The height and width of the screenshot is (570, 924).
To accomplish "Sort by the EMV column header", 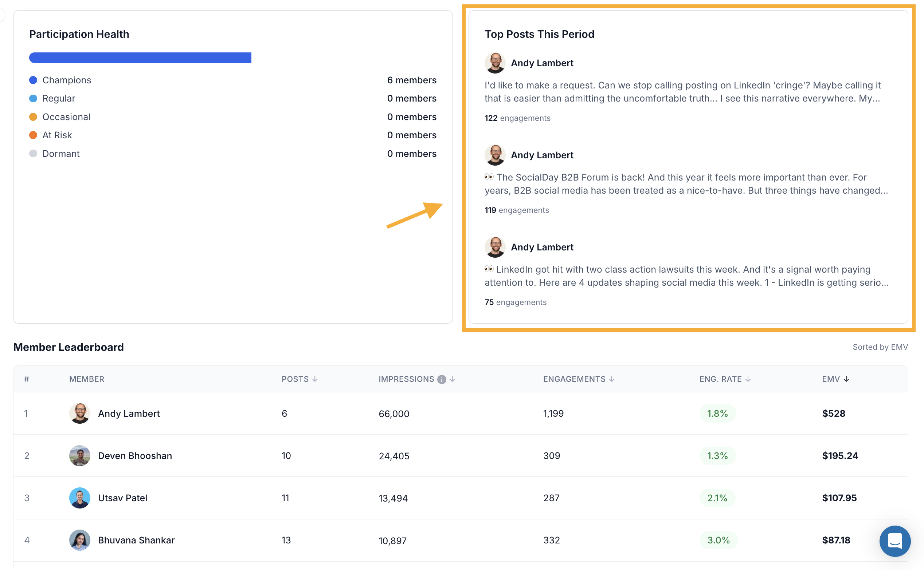I will [x=831, y=379].
